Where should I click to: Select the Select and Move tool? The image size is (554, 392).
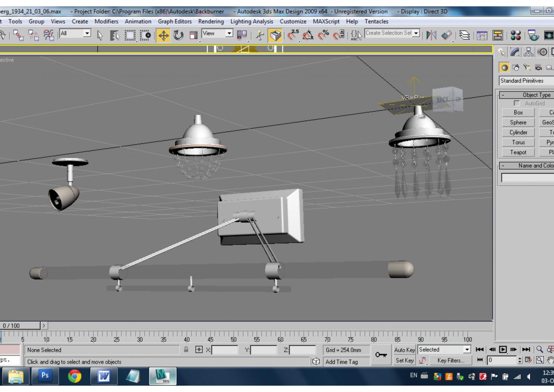point(163,35)
